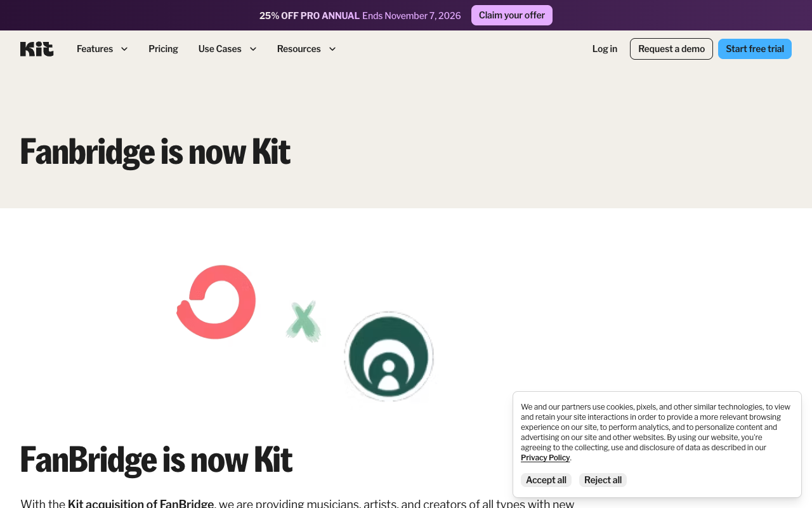Reject all cookies

[603, 480]
